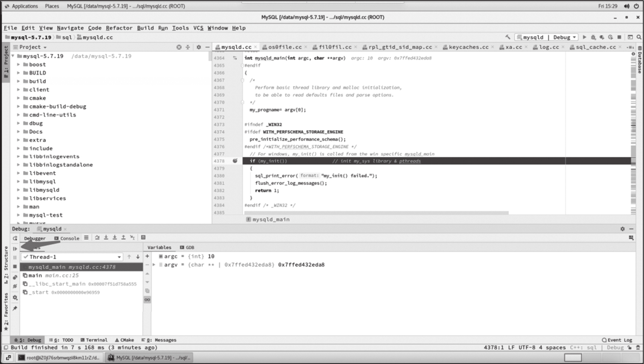Toggle breakpoint on line 4378

235,161
